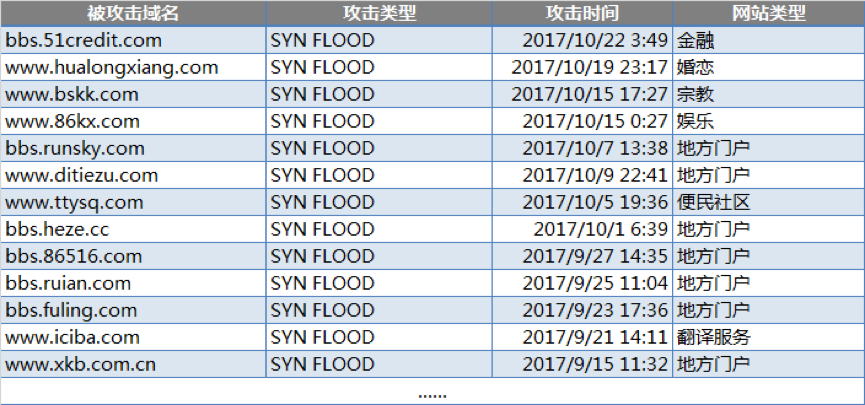The image size is (865, 405).
Task: Click the 2017/10/22 3:49 time cell
Action: pyautogui.click(x=582, y=40)
